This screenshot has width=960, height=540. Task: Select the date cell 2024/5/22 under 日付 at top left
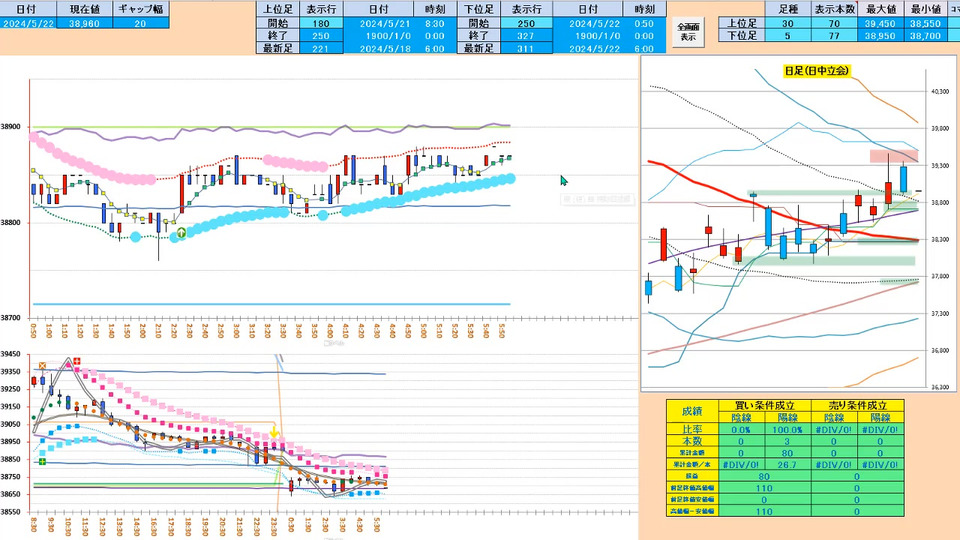tap(28, 23)
